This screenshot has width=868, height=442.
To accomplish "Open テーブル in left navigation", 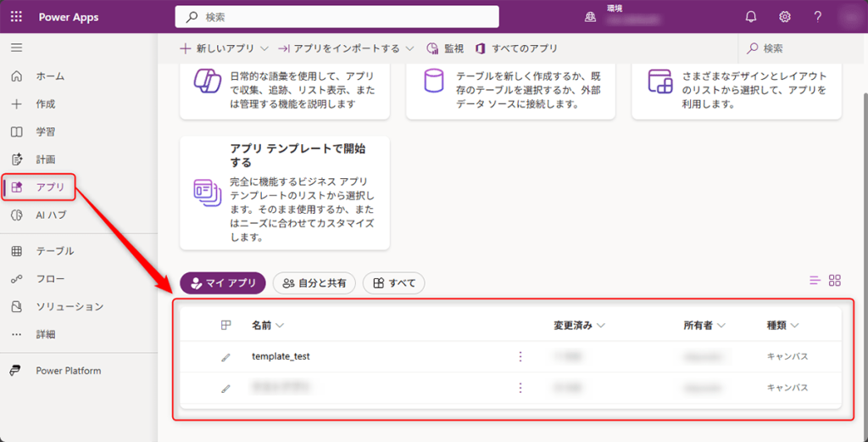I will coord(79,251).
